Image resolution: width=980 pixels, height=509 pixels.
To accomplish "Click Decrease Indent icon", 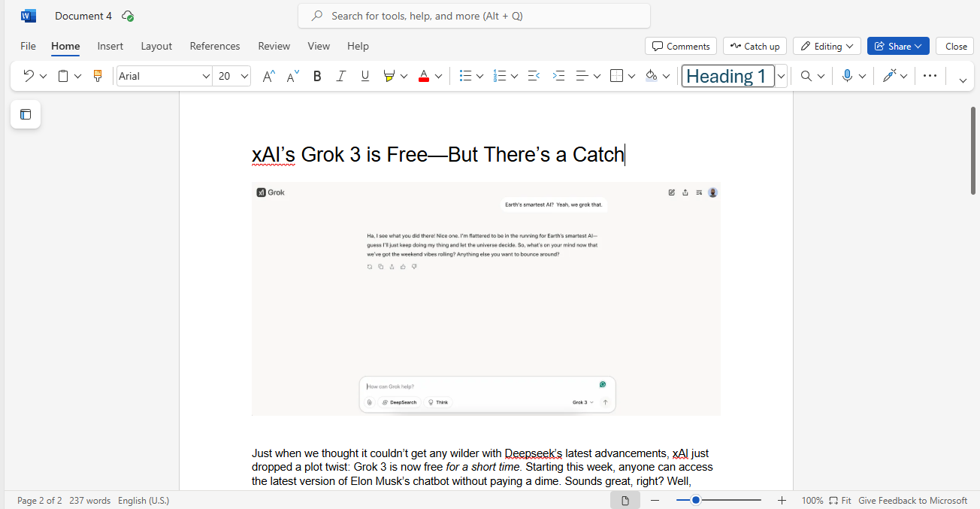I will click(x=534, y=76).
